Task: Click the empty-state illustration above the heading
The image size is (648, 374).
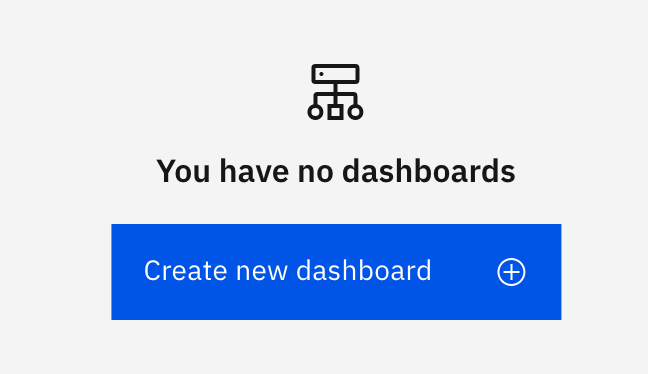Action: 335,92
